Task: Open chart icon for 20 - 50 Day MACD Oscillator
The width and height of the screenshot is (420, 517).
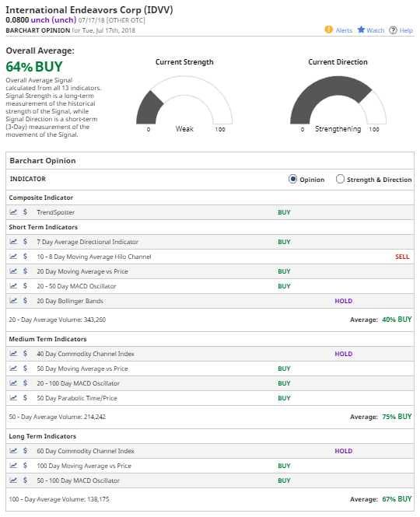Action: coord(13,286)
